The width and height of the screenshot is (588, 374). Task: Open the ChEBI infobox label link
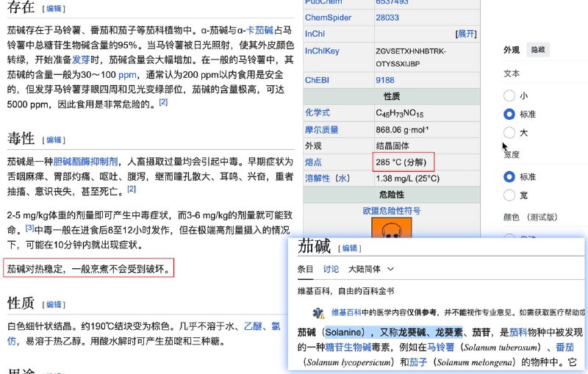point(317,80)
